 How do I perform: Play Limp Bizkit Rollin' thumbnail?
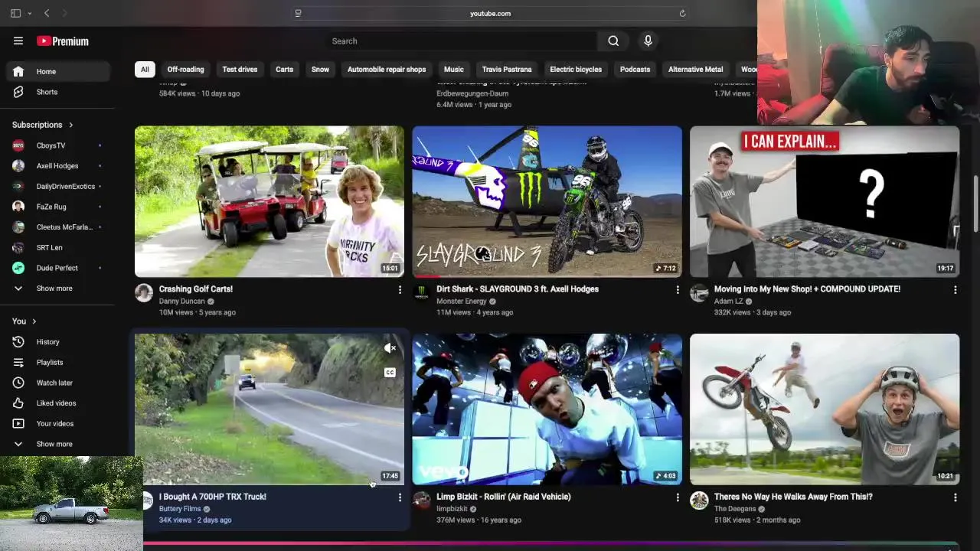pyautogui.click(x=547, y=409)
